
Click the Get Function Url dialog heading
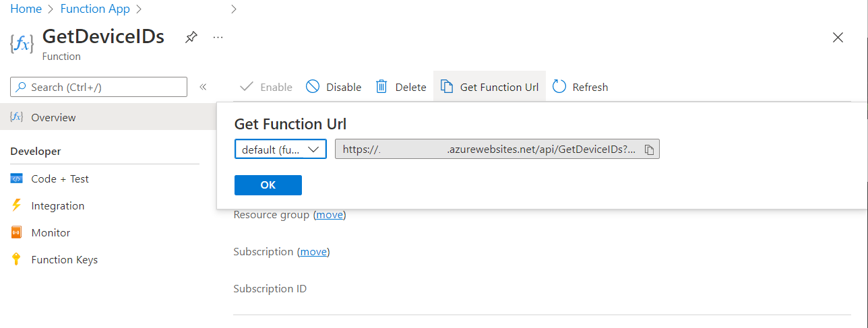290,124
